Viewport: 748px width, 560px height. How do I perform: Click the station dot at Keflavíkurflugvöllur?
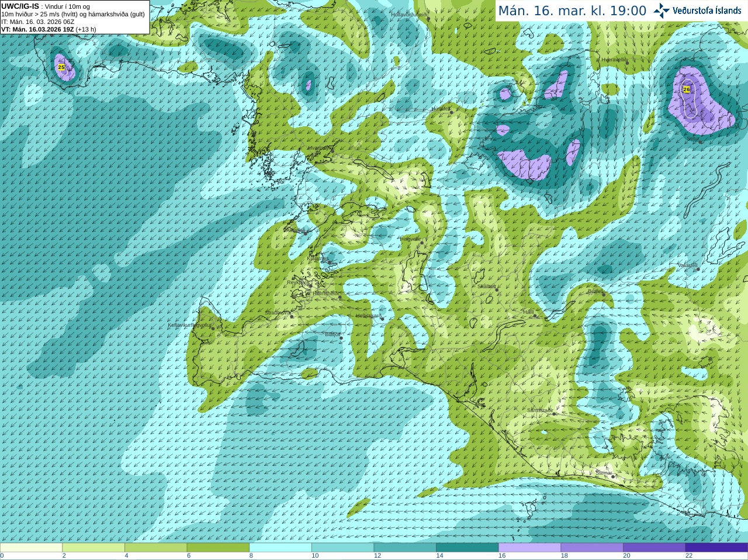[x=213, y=329]
